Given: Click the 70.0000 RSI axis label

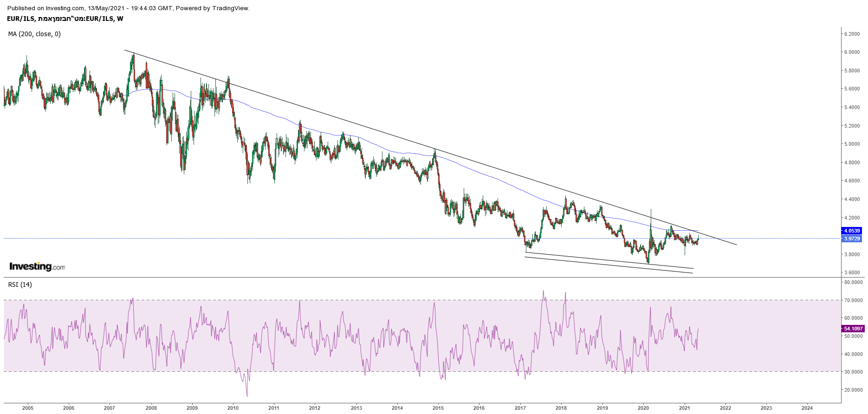Looking at the screenshot, I should point(853,300).
